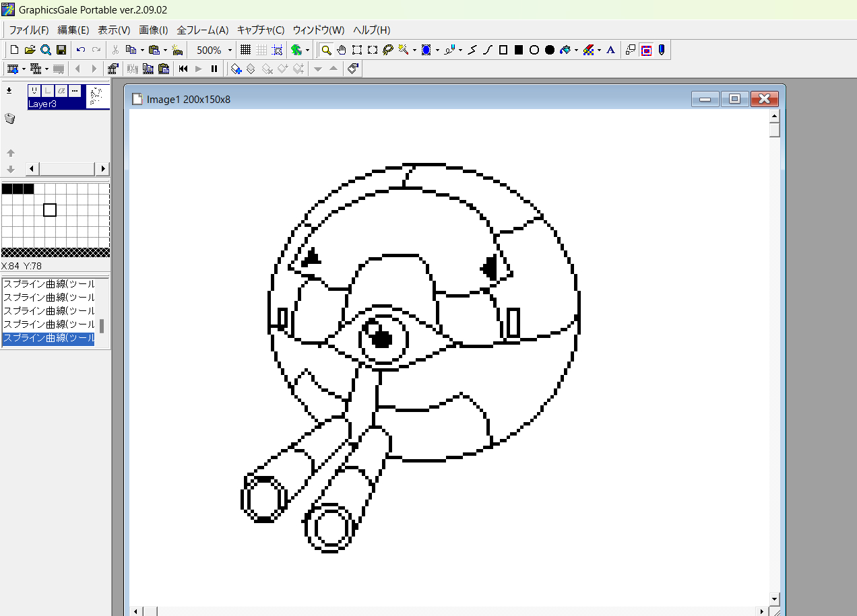Pick the Flood Fill bucket tool
Viewport: 857px width, 616px height.
click(565, 50)
